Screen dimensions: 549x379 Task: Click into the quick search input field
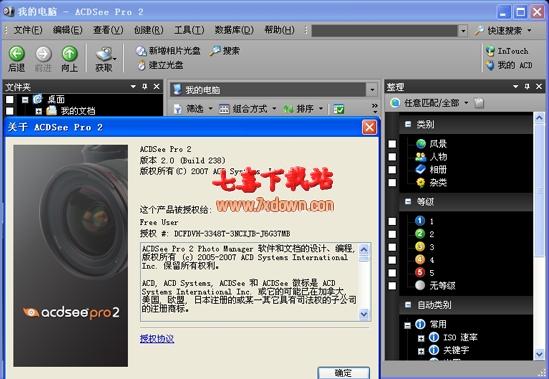tap(384, 31)
